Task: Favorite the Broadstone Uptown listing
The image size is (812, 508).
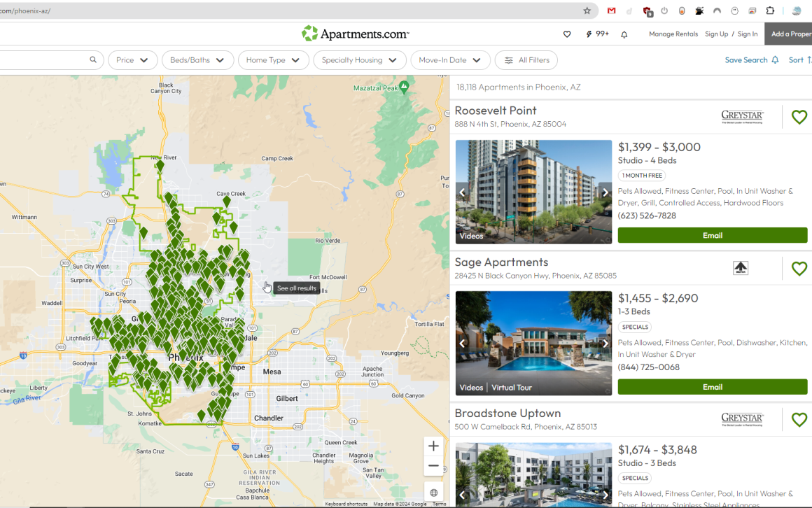Action: [799, 420]
